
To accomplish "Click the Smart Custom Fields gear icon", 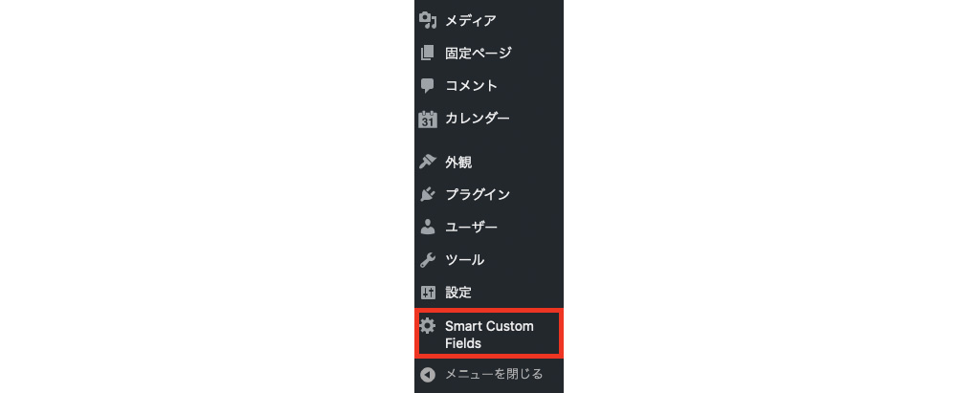I will (428, 326).
